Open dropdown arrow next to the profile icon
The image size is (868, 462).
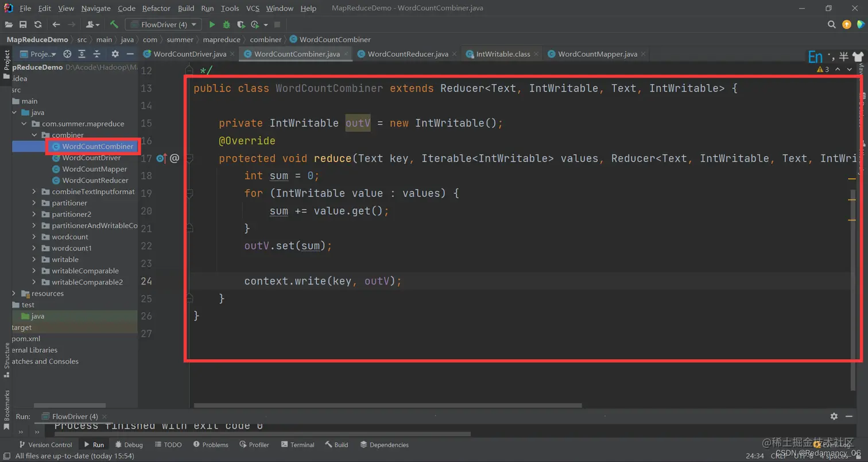click(266, 25)
